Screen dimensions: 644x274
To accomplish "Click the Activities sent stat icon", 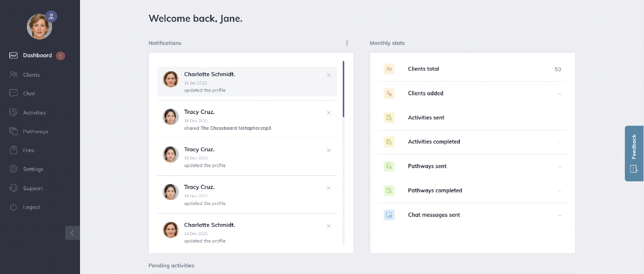I will [x=389, y=117].
